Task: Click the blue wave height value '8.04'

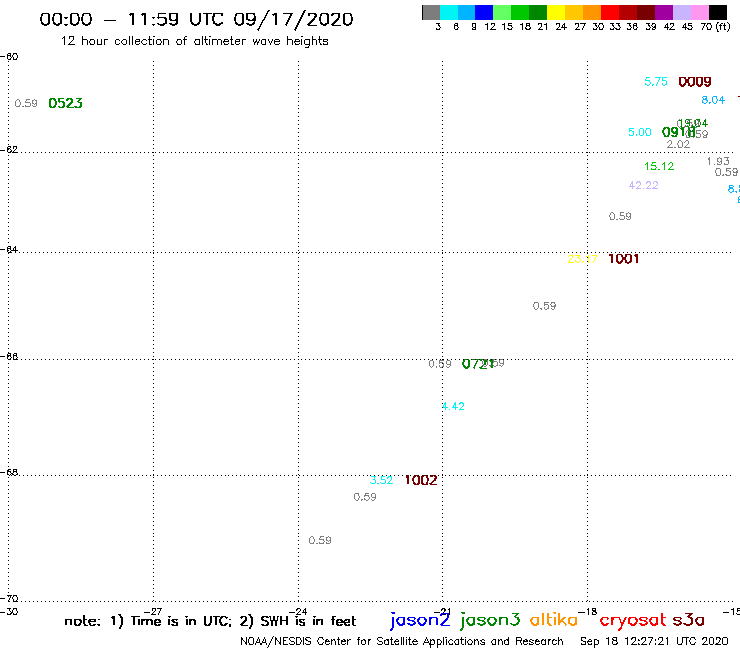Action: click(713, 100)
